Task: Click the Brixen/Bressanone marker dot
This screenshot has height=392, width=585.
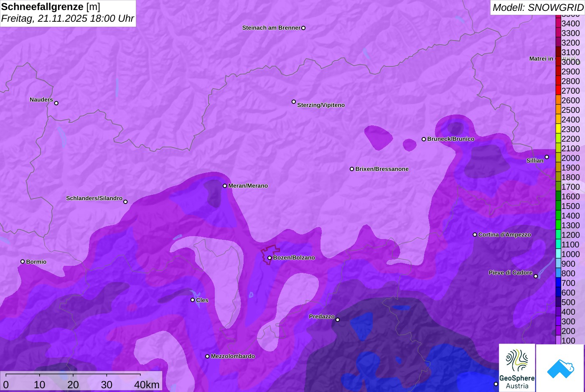Action: coord(352,169)
